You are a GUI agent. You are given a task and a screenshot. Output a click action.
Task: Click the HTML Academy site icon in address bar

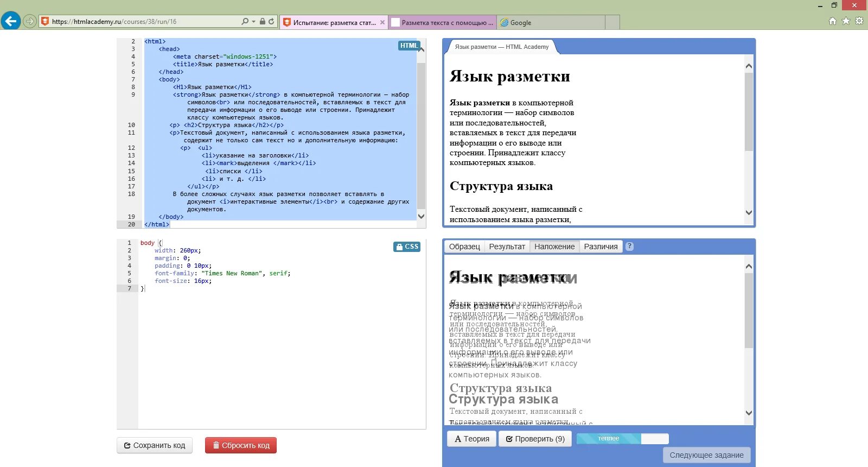[x=45, y=22]
